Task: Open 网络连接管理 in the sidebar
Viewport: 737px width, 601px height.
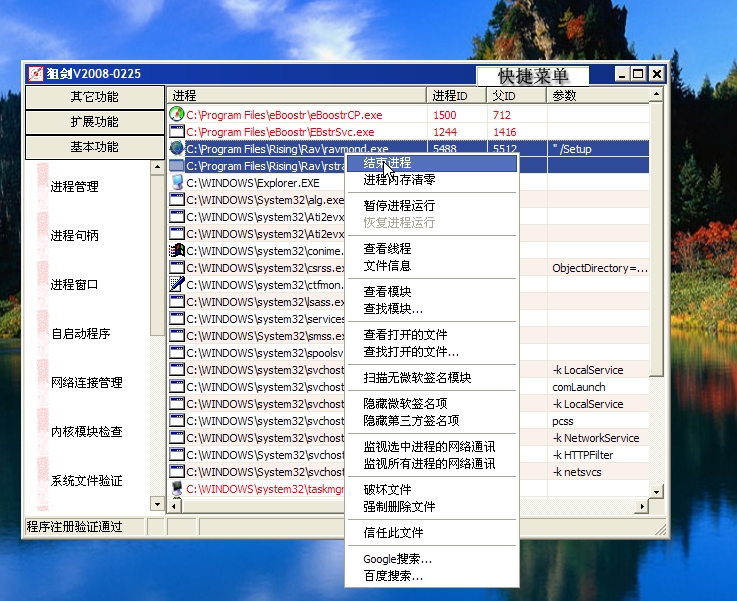Action: 86,382
